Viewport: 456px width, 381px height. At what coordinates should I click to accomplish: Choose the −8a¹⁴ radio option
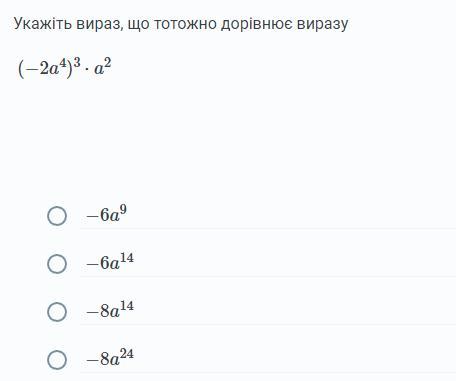57,312
